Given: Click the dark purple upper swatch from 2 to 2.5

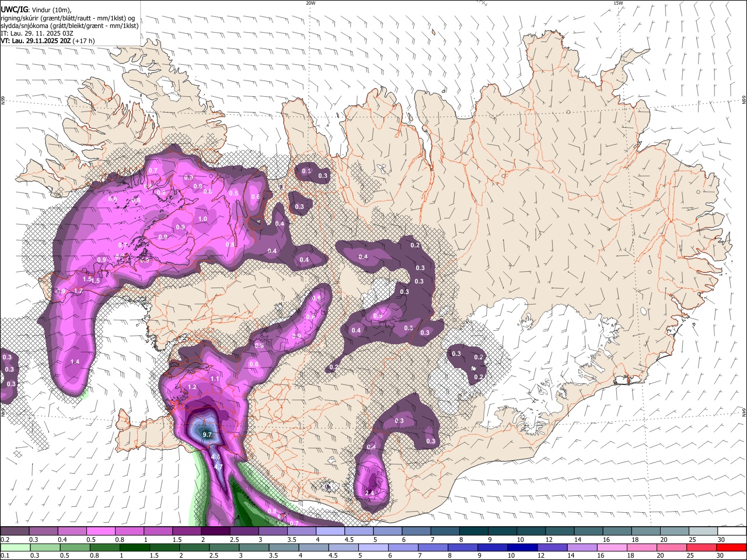Looking at the screenshot, I should click(215, 531).
